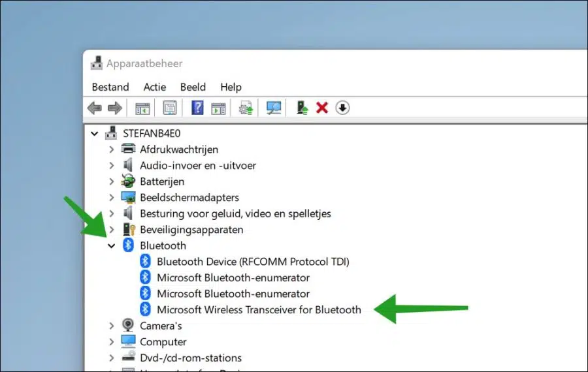The height and width of the screenshot is (372, 588).
Task: Click the Computer monitor icon
Action: [x=128, y=341]
